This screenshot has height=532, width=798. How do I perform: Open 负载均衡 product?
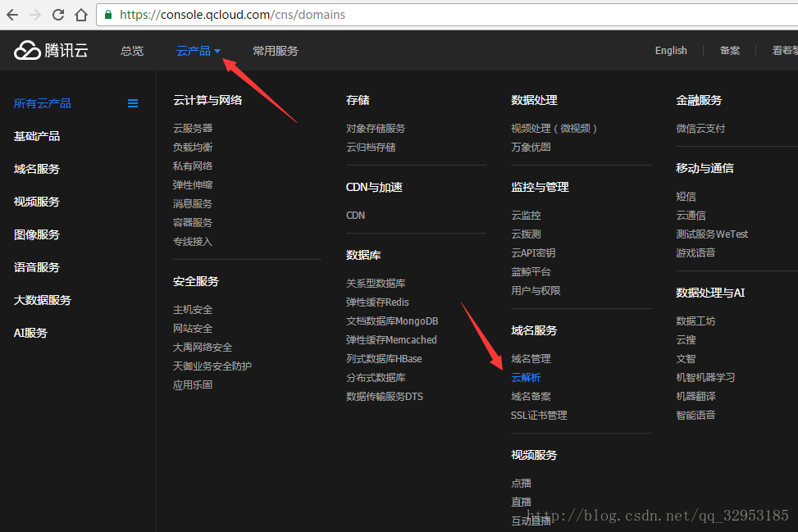193,147
